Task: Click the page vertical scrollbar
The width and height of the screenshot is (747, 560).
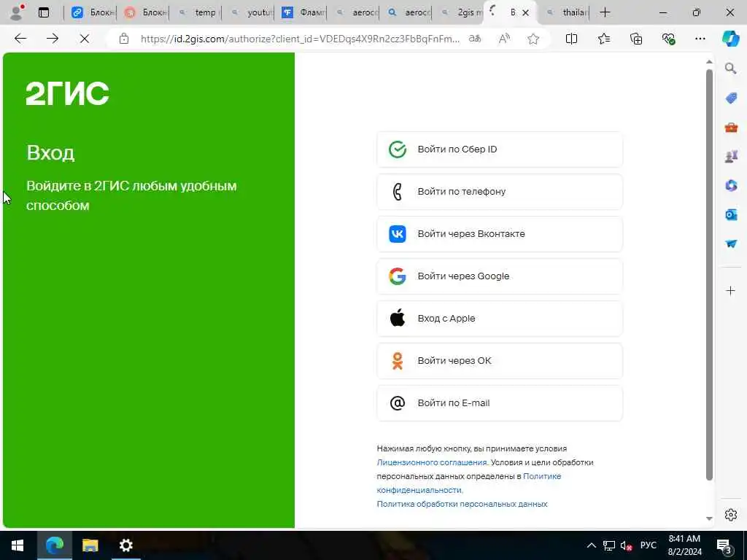Action: tap(709, 275)
